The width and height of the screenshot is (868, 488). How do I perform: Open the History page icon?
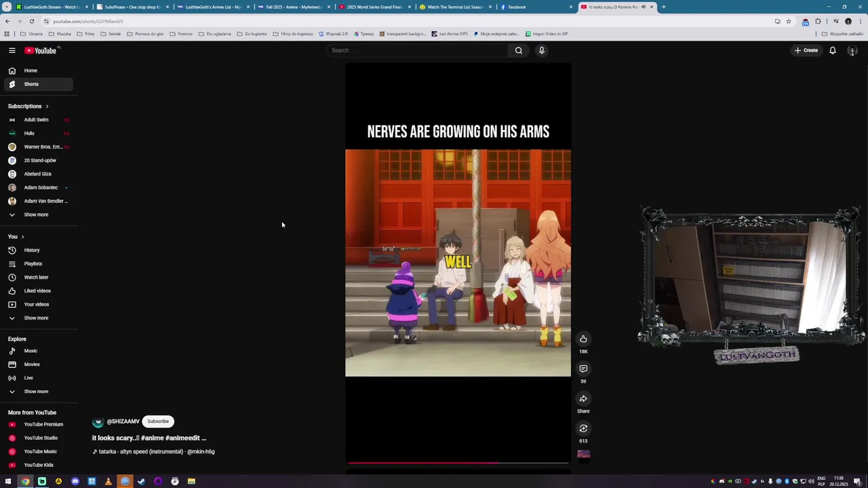12,250
